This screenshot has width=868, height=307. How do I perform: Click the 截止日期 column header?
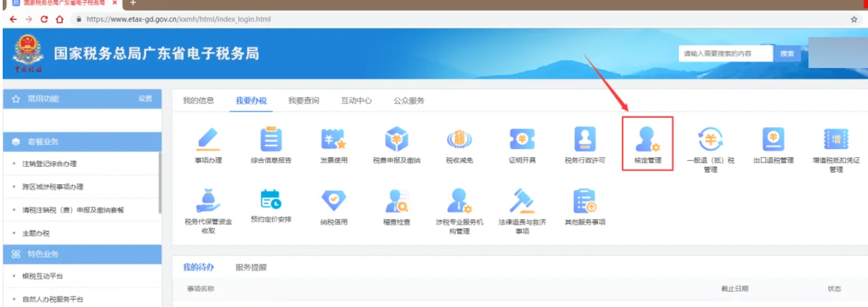click(735, 289)
